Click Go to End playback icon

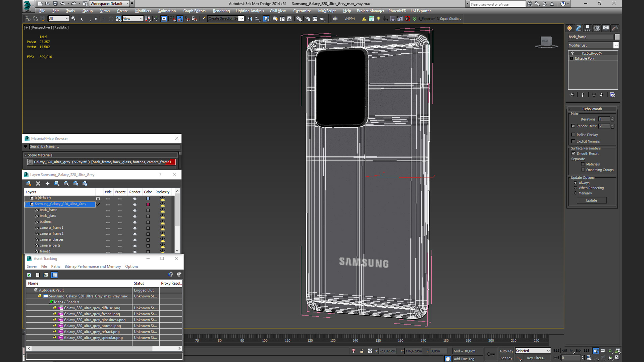coord(587,351)
